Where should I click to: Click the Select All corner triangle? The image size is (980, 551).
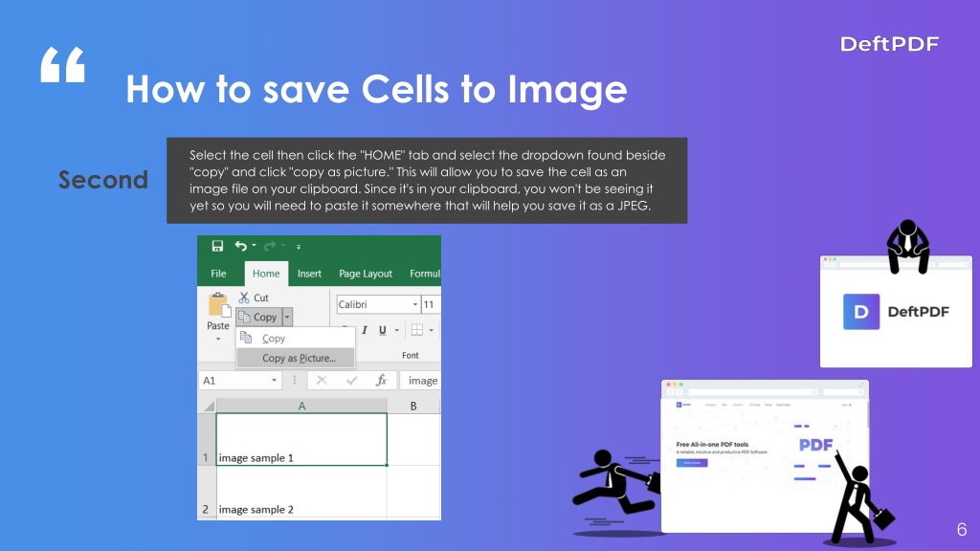[x=208, y=406]
